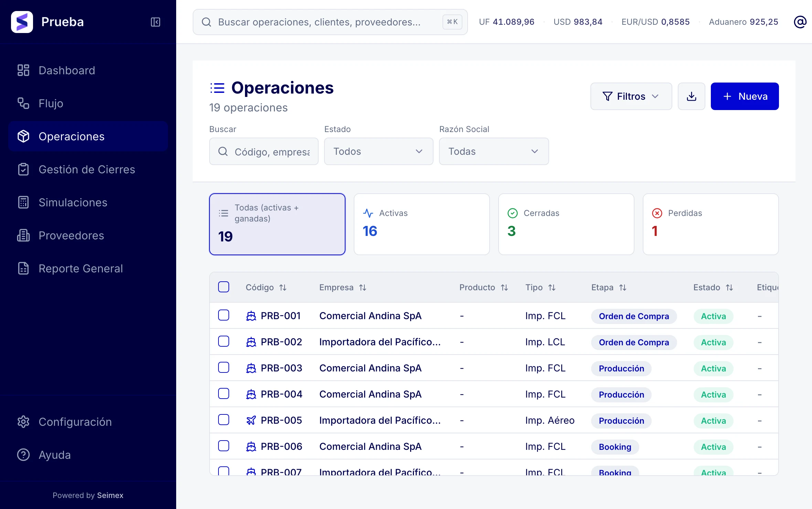Open the user account @ icon
This screenshot has width=812, height=509.
pos(800,22)
